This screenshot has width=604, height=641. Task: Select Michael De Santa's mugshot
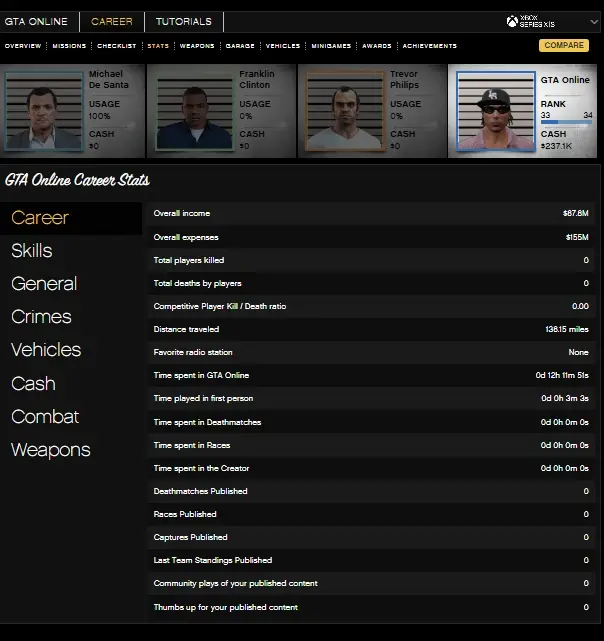pyautogui.click(x=44, y=110)
